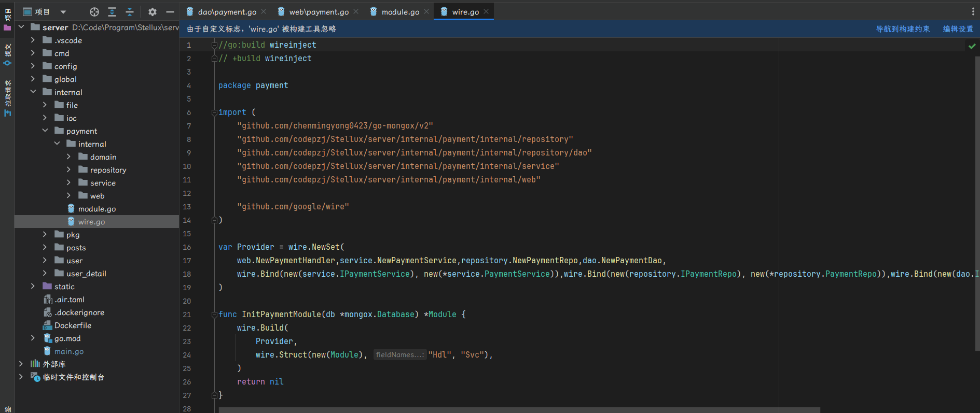Screen dimensions: 980x413
Task: Click 编辑设置 link in banner
Action: [958, 29]
